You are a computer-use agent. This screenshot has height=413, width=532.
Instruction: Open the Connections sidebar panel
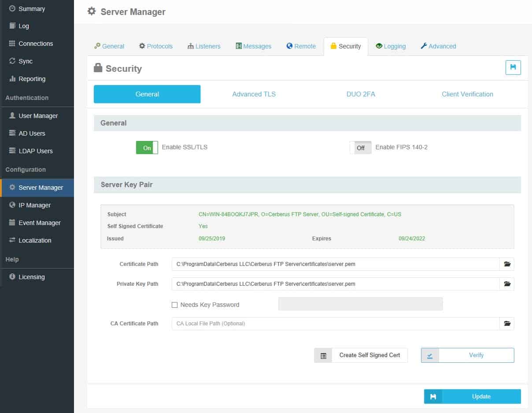[x=35, y=44]
